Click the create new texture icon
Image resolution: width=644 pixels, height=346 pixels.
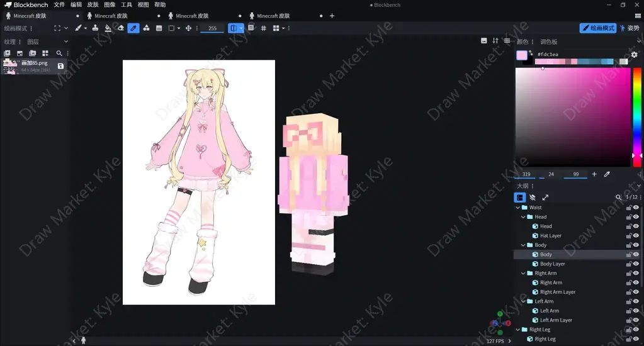[x=7, y=53]
